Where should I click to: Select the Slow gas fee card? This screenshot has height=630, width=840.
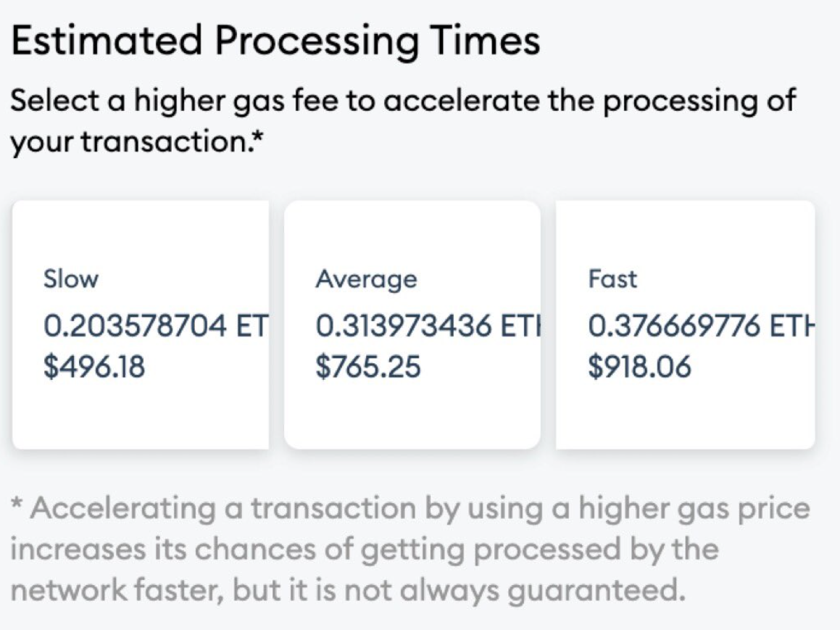coord(141,325)
